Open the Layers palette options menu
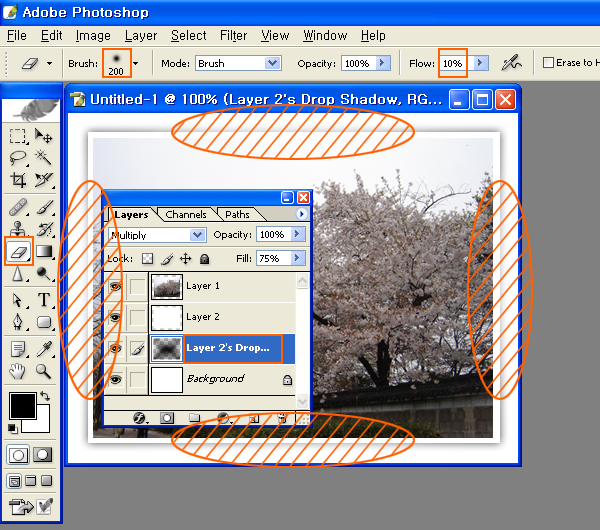Image resolution: width=600 pixels, height=530 pixels. pyautogui.click(x=302, y=214)
